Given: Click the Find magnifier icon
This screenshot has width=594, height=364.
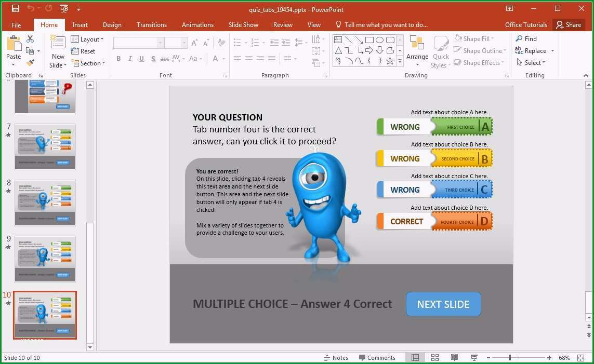Looking at the screenshot, I should point(519,38).
